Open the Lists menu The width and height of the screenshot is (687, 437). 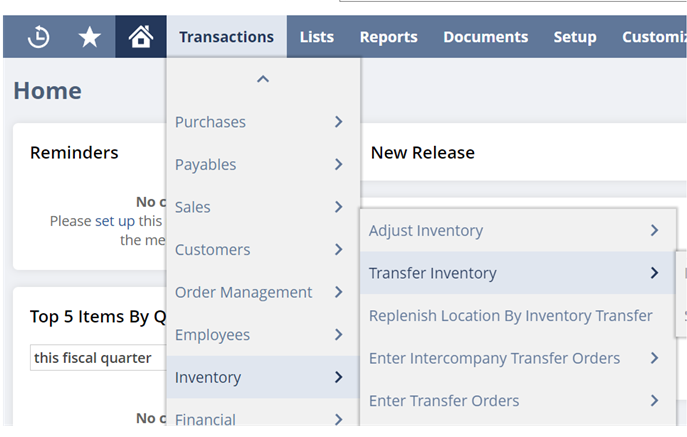317,37
